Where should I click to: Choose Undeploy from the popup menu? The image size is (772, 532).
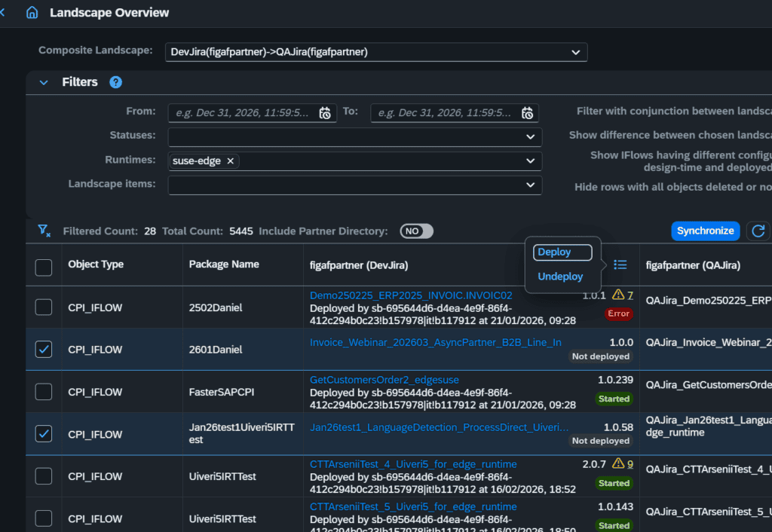click(560, 277)
